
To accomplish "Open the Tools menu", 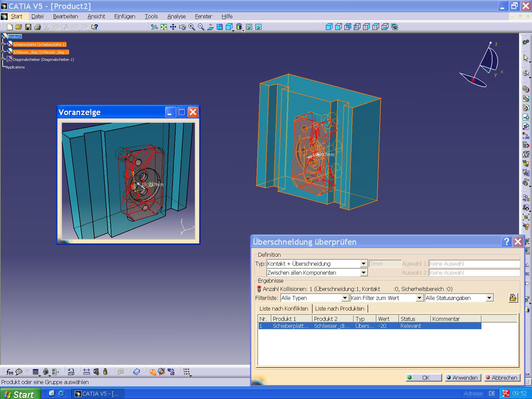I will pos(151,16).
